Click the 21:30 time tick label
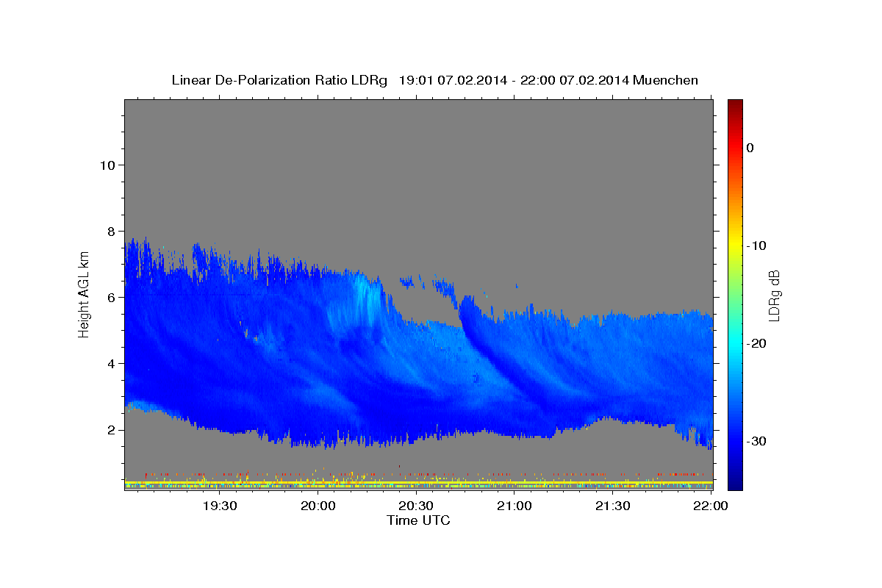This screenshot has height=588, width=882. [612, 506]
